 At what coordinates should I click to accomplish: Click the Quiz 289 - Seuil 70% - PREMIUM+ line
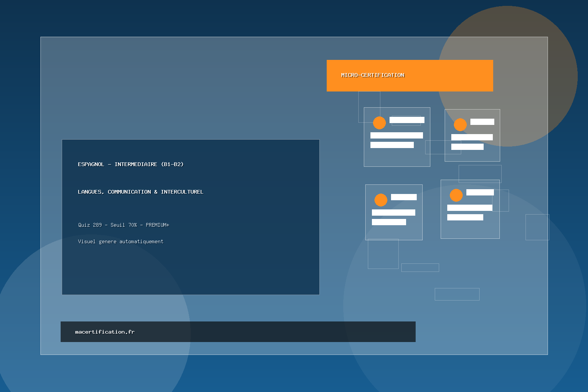pyautogui.click(x=123, y=225)
